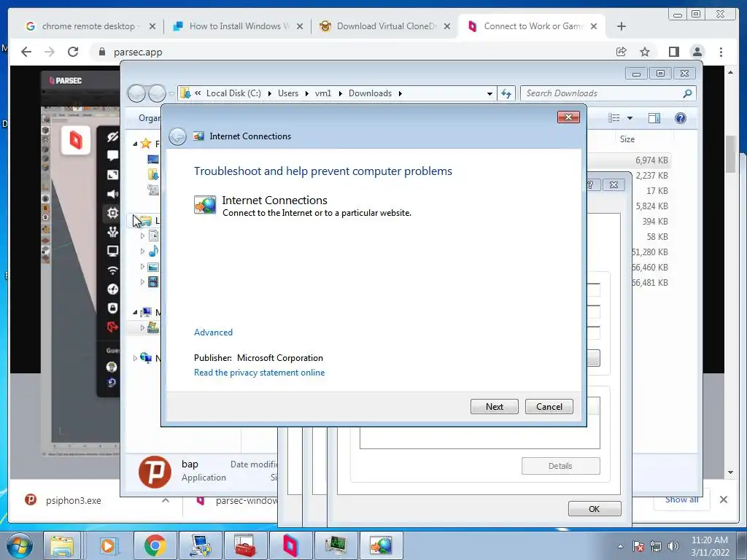Viewport: 747px width, 560px height.
Task: Reload the parsec.app page
Action: [73, 52]
